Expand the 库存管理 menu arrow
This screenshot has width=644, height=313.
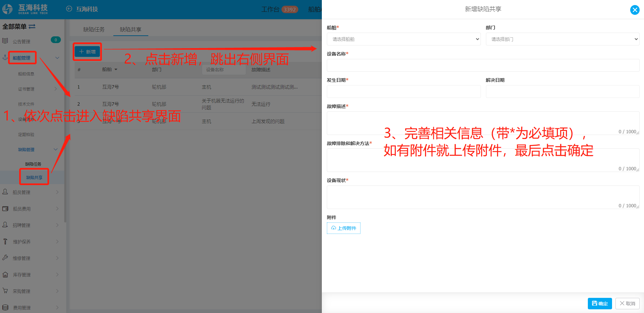(x=57, y=274)
